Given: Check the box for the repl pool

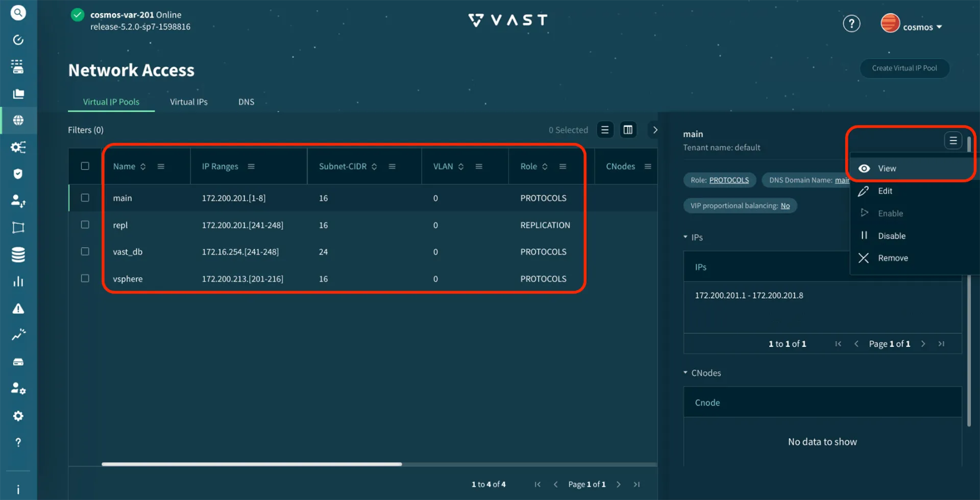Looking at the screenshot, I should point(85,225).
